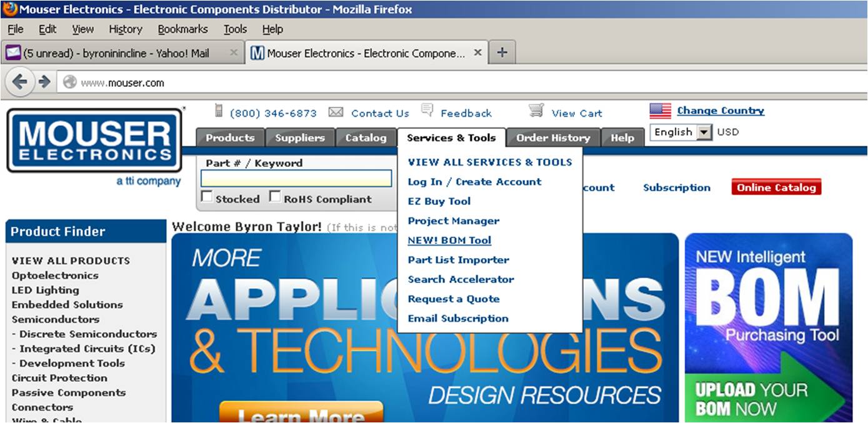The height and width of the screenshot is (423, 868).
Task: Choose Request a Quote
Action: click(454, 299)
